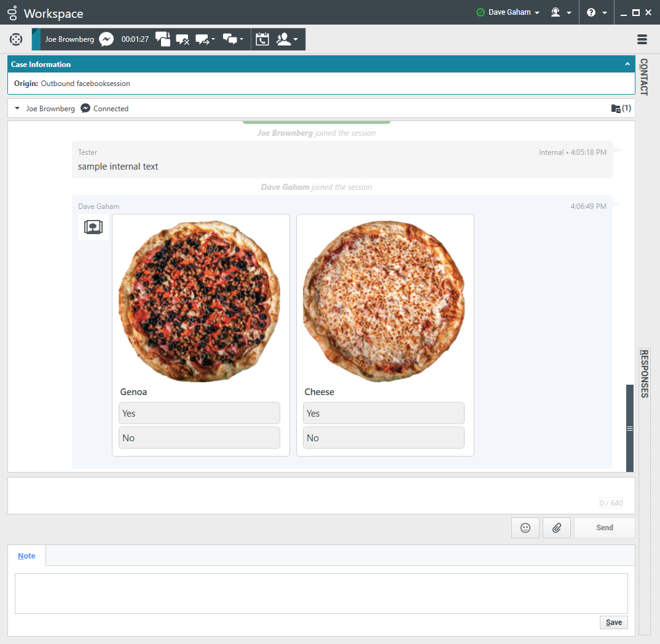Open the hamburger menu at top right
This screenshot has height=644, width=660.
click(642, 39)
